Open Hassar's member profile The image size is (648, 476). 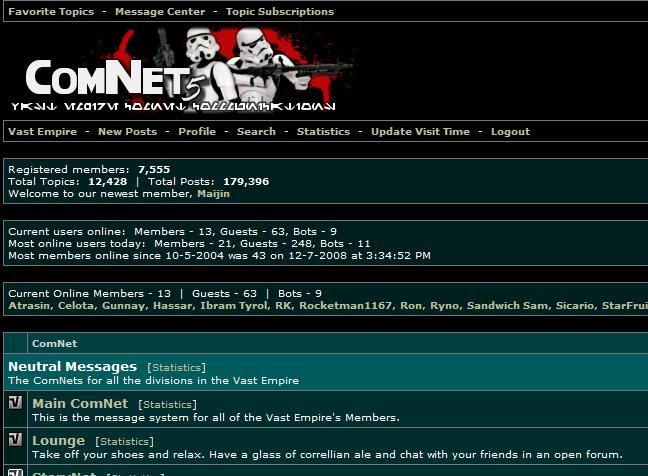pyautogui.click(x=172, y=306)
